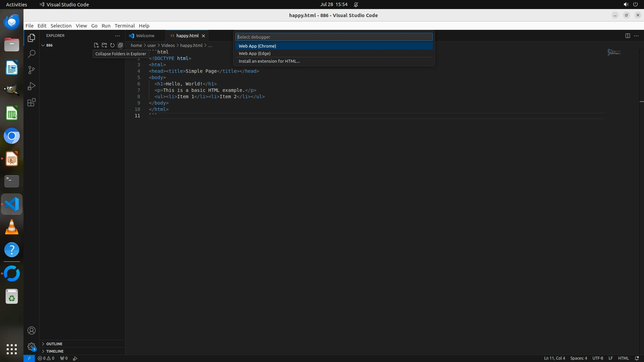Toggle the Explorer view in activity bar

tap(32, 38)
